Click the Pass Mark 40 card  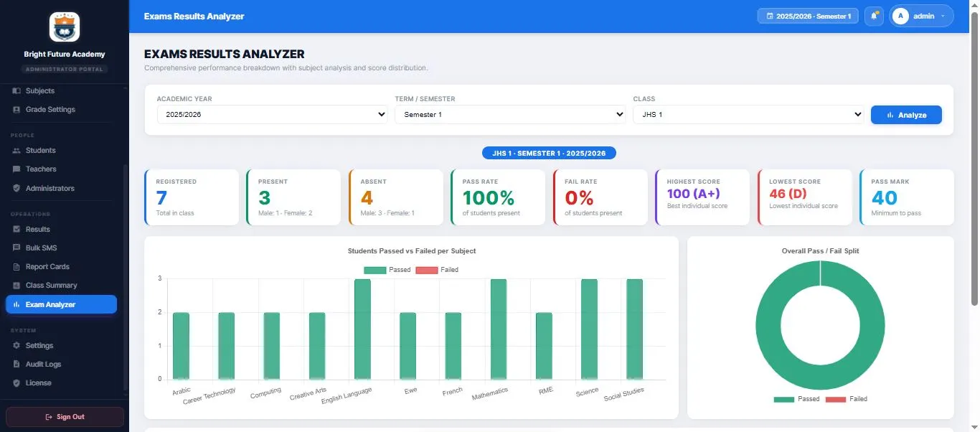[907, 197]
